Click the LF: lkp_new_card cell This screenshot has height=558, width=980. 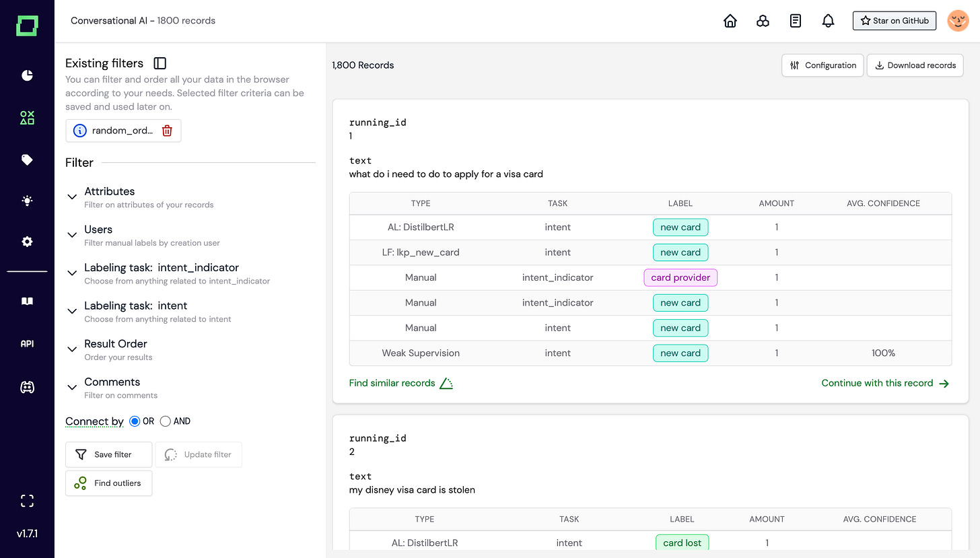click(421, 252)
